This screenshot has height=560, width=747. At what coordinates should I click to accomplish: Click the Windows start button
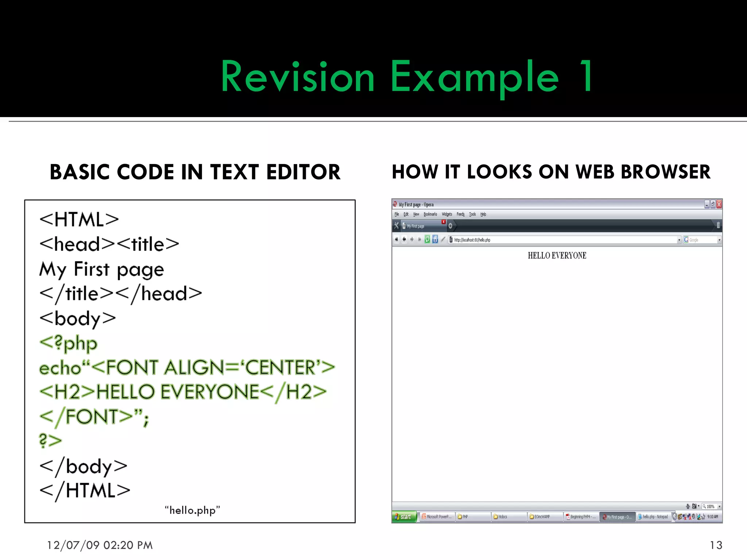coord(405,517)
